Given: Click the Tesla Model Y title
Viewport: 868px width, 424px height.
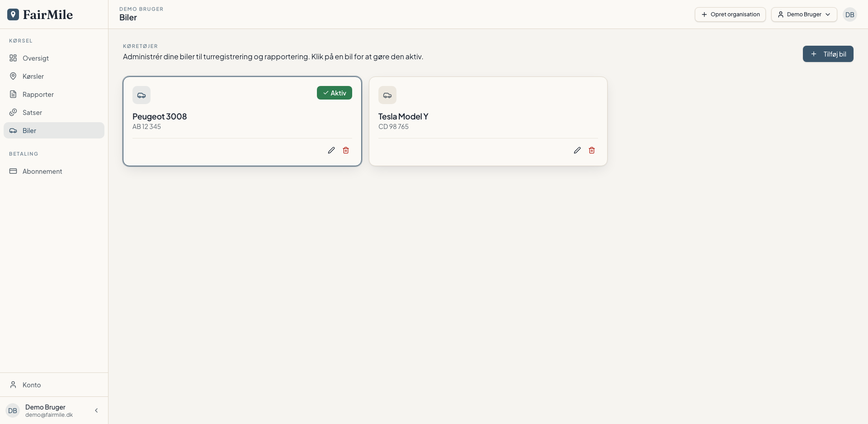Looking at the screenshot, I should pos(403,116).
